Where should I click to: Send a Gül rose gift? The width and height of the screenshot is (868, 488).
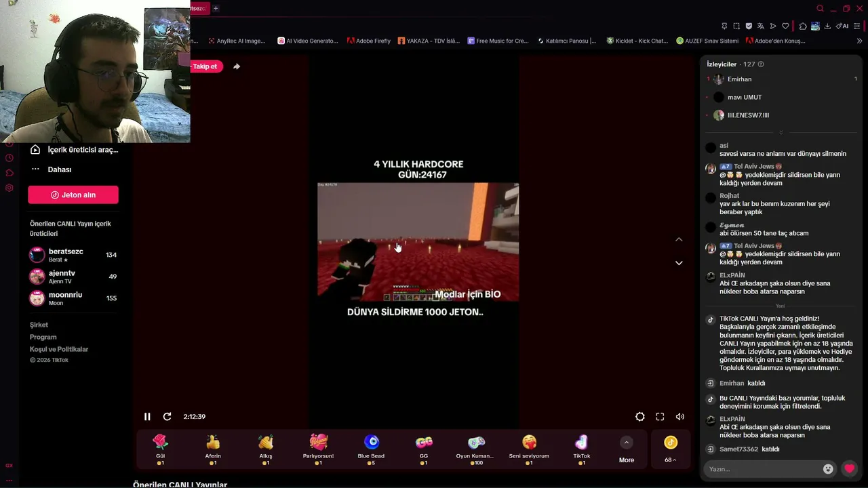pos(160,450)
